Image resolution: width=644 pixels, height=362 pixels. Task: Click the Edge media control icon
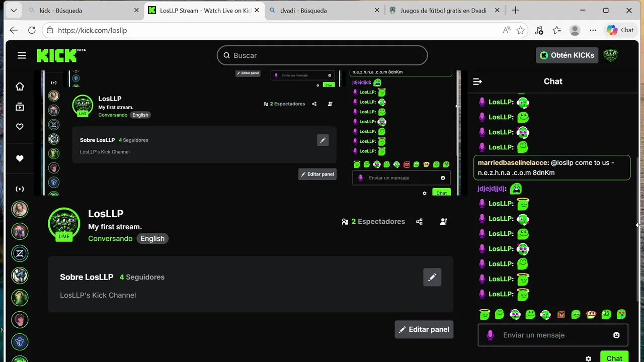(x=539, y=30)
